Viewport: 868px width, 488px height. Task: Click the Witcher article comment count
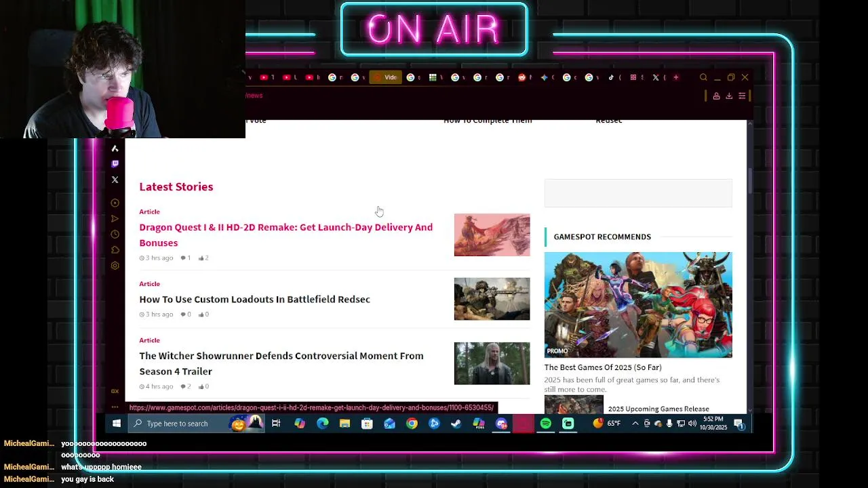click(x=185, y=386)
